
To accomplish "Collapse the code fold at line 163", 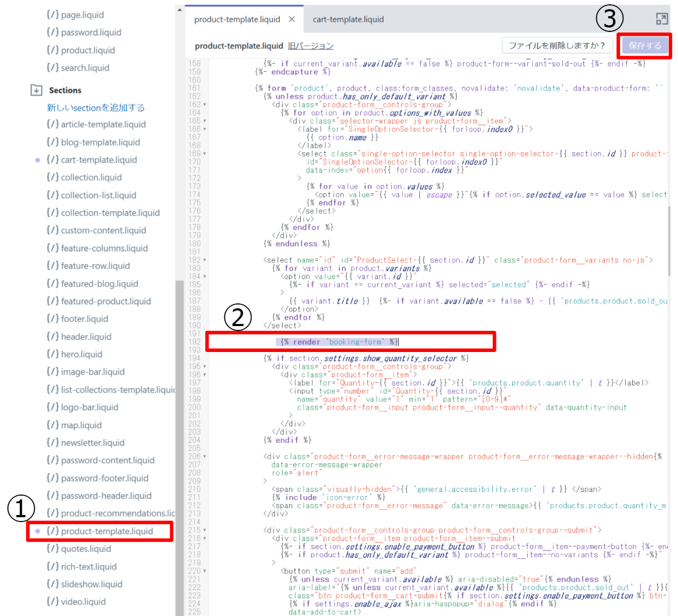I will pyautogui.click(x=205, y=105).
